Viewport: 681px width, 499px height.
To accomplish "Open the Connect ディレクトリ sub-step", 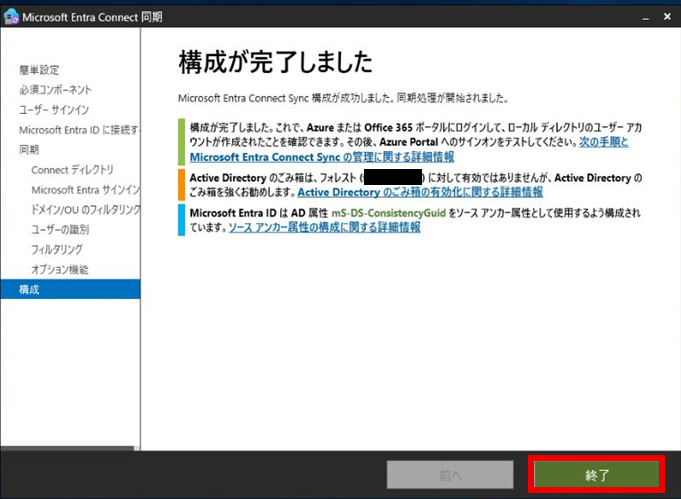I will tap(72, 170).
